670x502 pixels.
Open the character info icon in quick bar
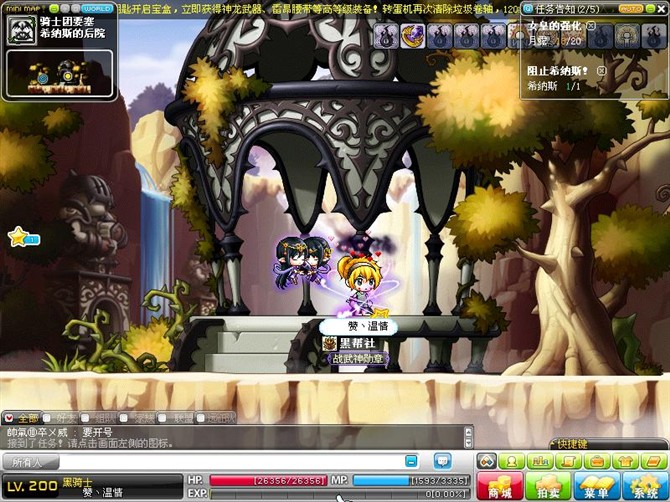tap(511, 461)
